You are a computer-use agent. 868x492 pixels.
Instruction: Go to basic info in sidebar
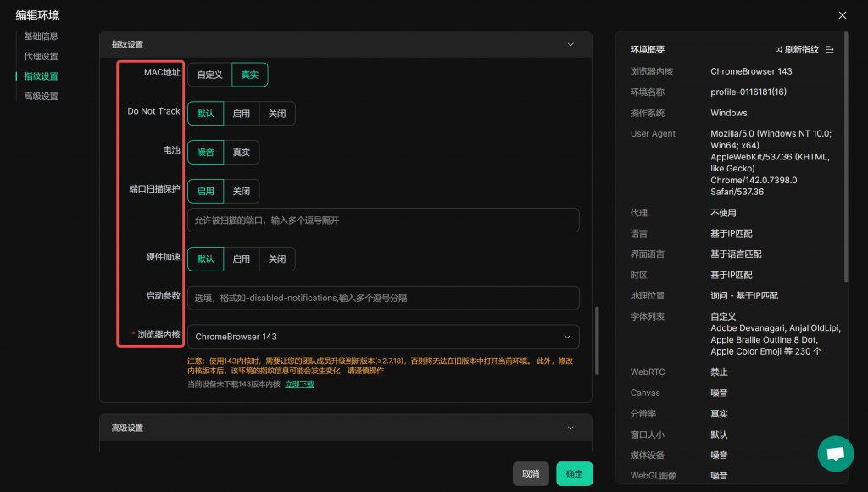[41, 36]
